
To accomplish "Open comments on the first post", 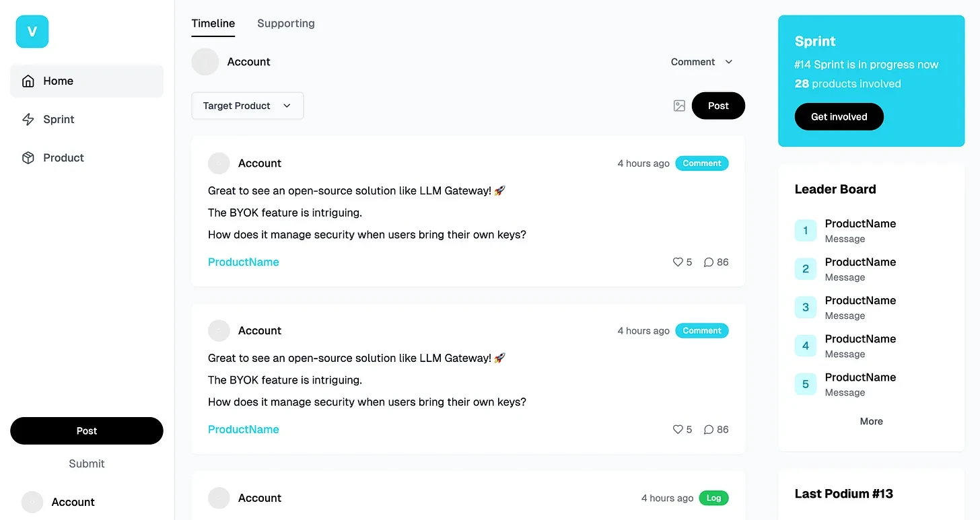I will point(709,262).
